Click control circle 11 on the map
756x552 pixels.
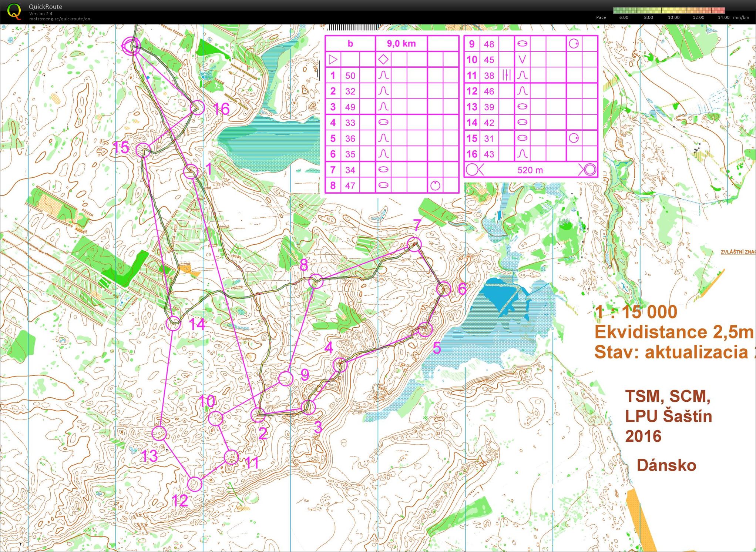click(x=231, y=457)
